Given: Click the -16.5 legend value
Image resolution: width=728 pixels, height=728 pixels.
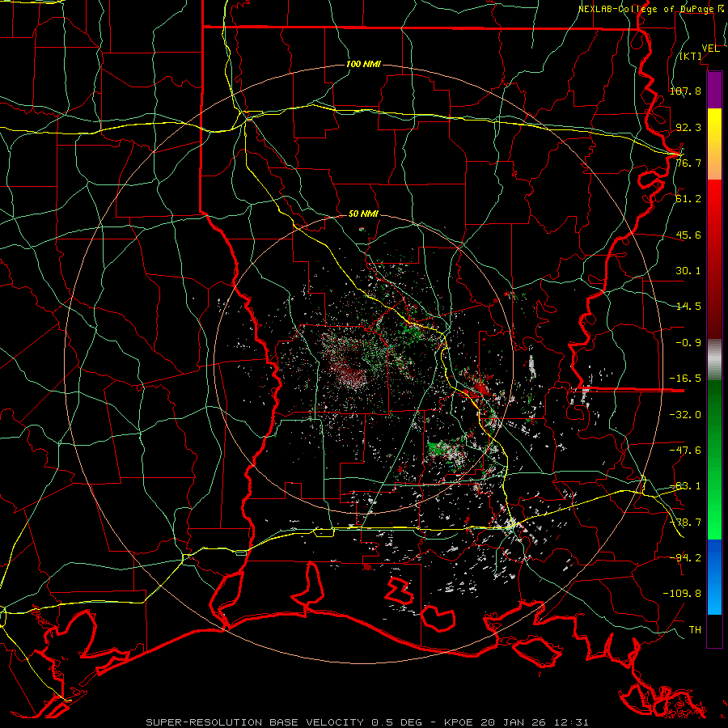Looking at the screenshot, I should point(685,379).
